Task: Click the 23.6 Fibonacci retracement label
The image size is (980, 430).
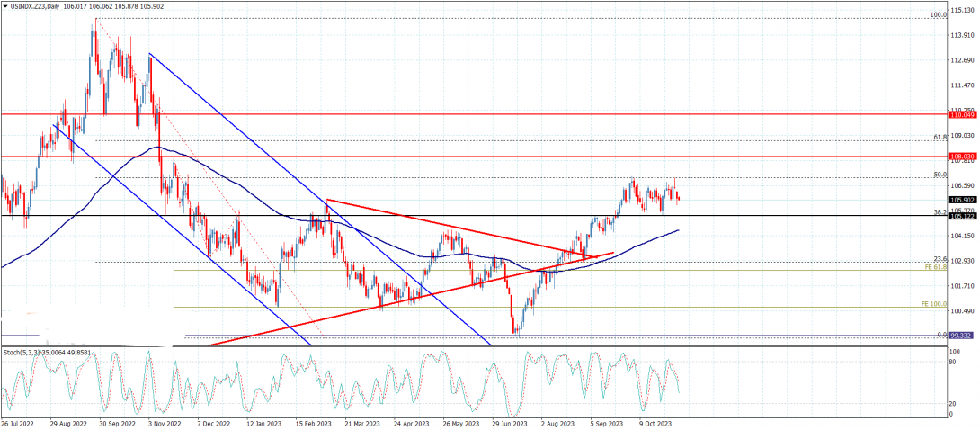Action: (940, 259)
